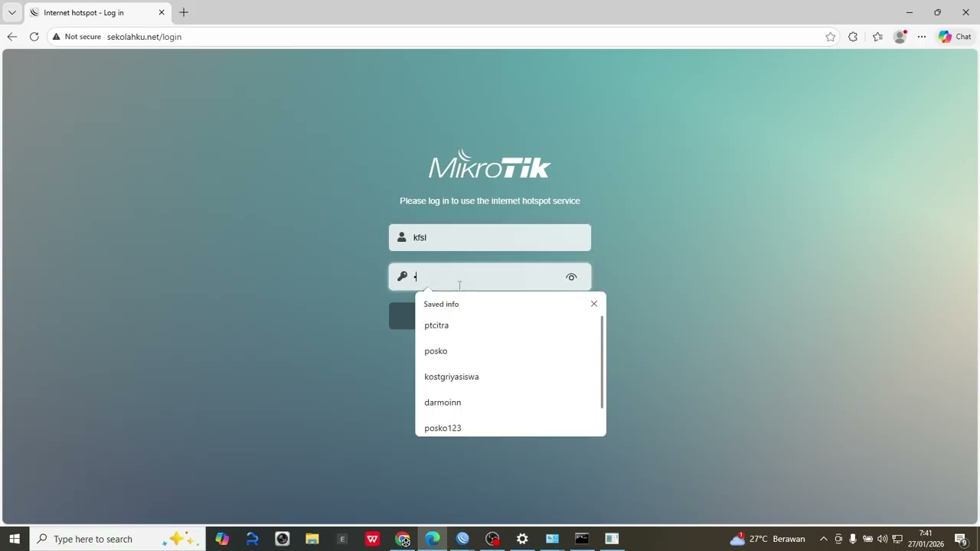Click the MikroTik logo
This screenshot has width=980, height=551.
point(490,165)
